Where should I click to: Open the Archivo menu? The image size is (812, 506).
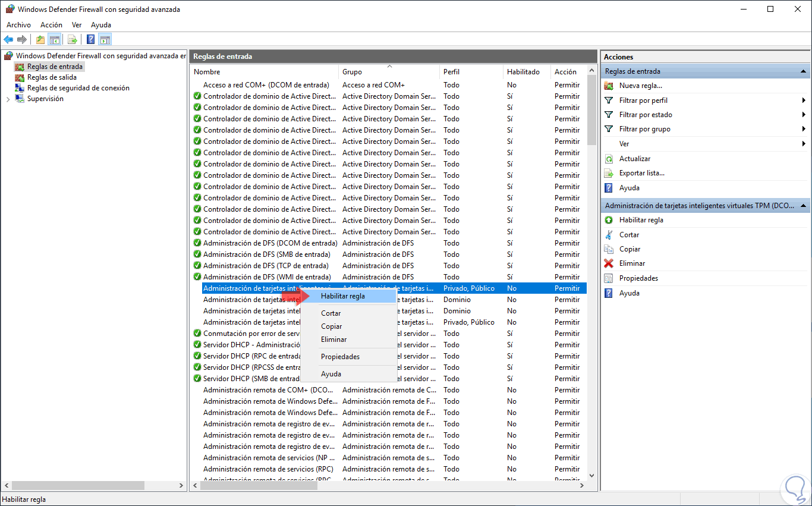click(x=18, y=25)
